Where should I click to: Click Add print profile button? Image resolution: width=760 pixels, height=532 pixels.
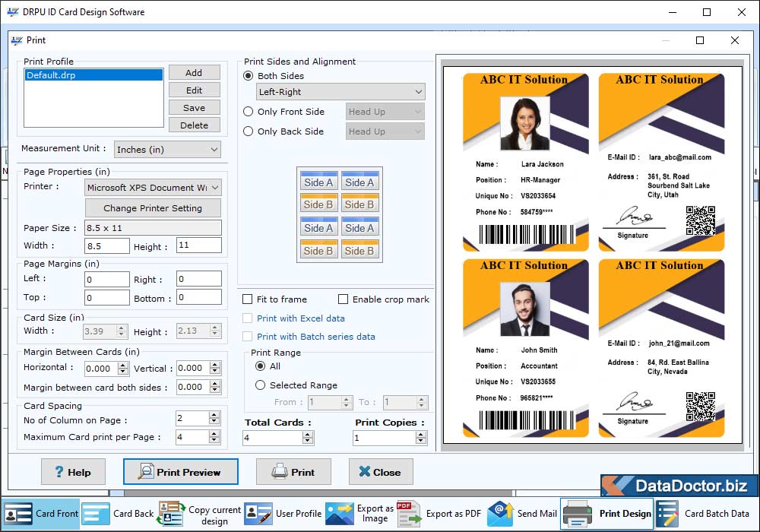(195, 73)
